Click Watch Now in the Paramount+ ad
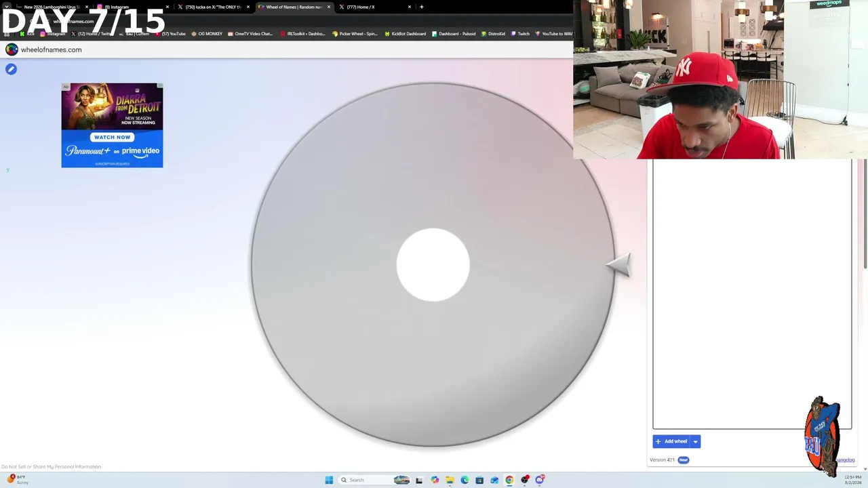Screen dimensions: 868x488 pos(112,137)
